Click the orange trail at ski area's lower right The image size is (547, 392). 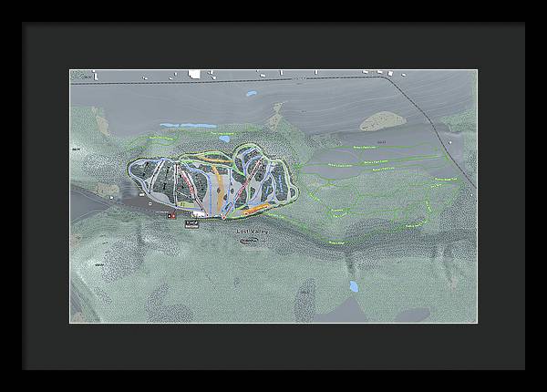(257, 209)
